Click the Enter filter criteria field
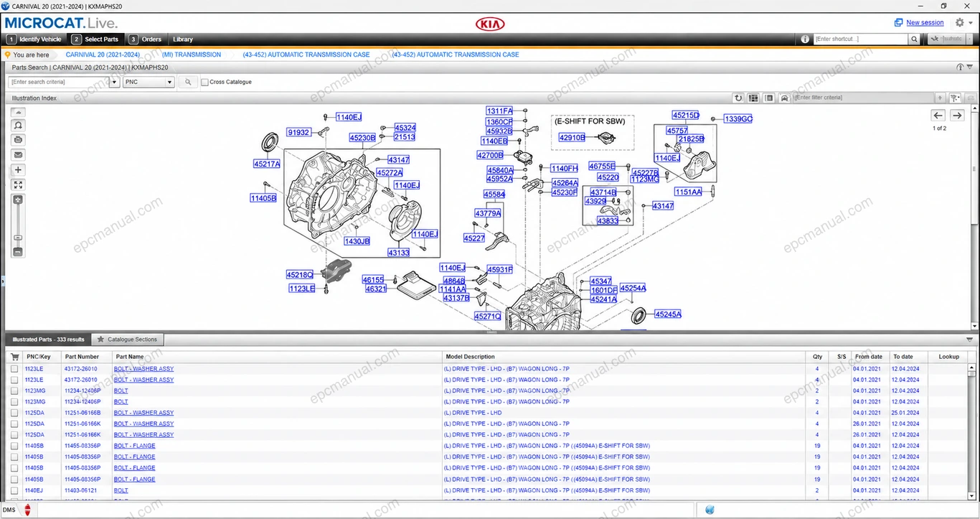This screenshot has height=519, width=980. click(x=863, y=98)
